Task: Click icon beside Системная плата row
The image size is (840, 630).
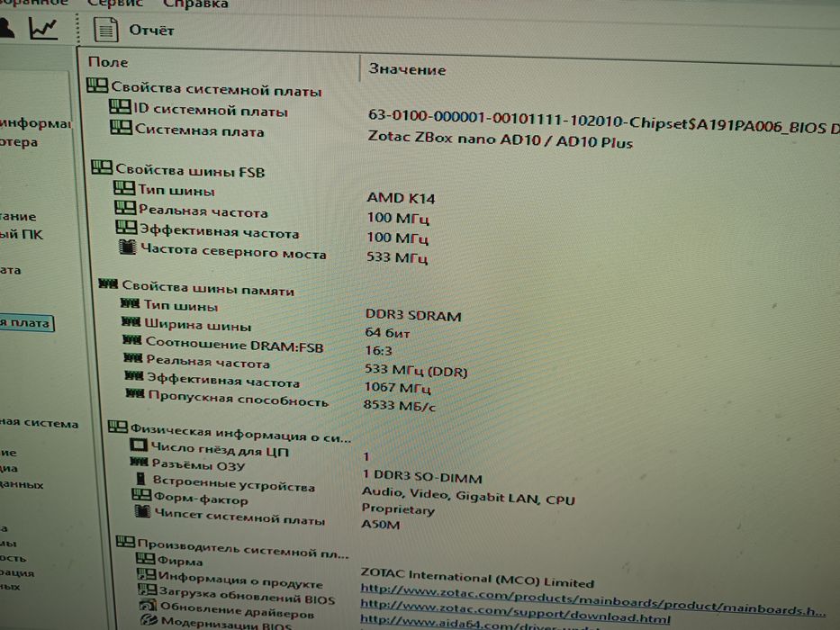Action: coord(121,127)
